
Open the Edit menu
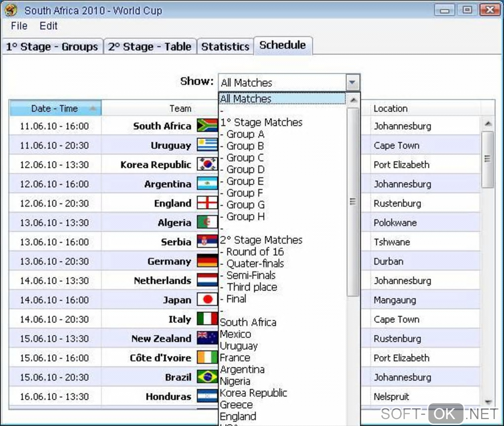[48, 26]
